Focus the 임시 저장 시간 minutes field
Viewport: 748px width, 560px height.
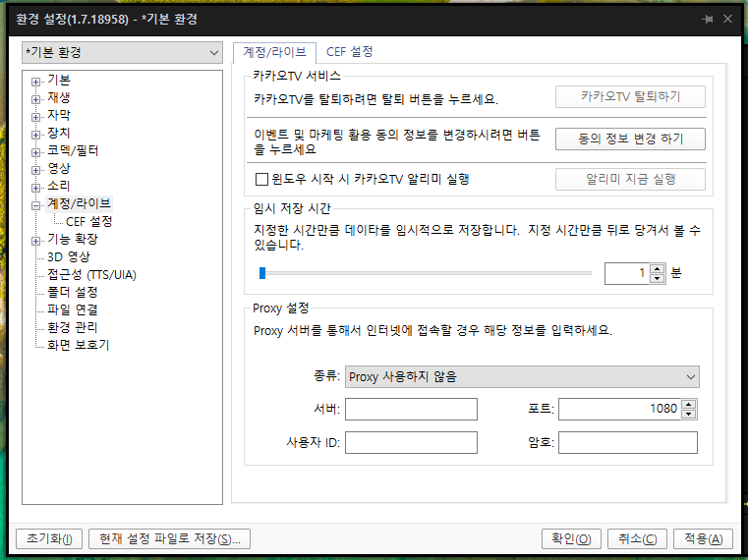tap(628, 273)
